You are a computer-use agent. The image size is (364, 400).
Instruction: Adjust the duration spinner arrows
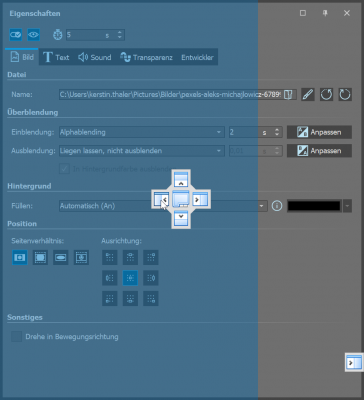click(120, 35)
